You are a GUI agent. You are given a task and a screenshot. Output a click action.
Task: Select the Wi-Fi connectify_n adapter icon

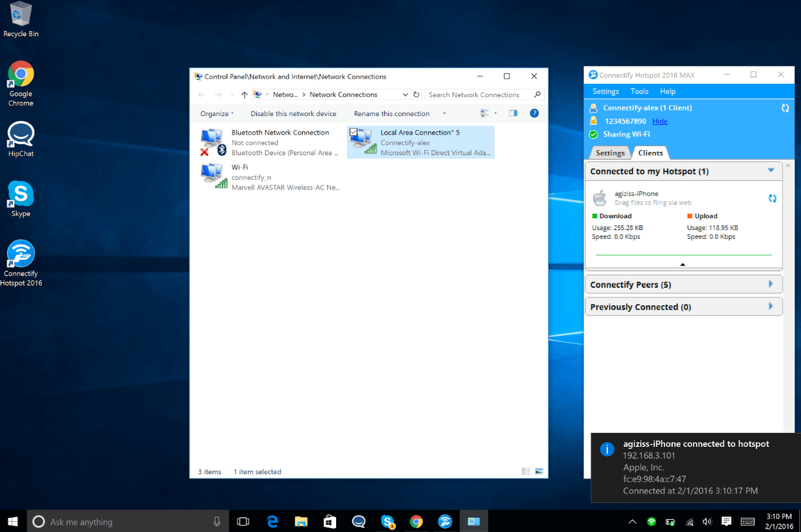tap(214, 176)
